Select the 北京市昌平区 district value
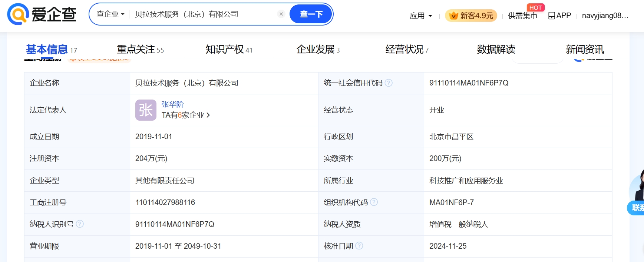The height and width of the screenshot is (262, 644). [451, 137]
